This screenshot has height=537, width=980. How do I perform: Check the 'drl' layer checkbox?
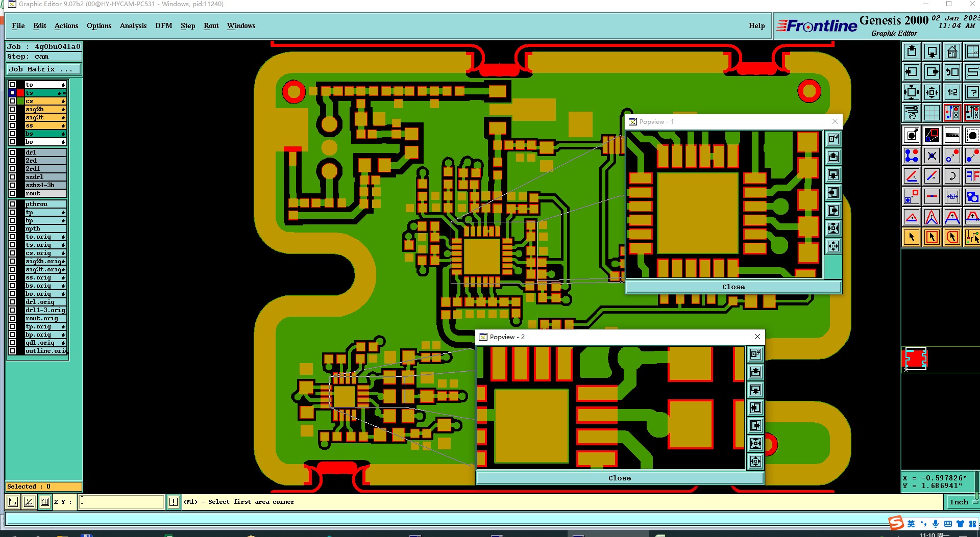click(12, 152)
